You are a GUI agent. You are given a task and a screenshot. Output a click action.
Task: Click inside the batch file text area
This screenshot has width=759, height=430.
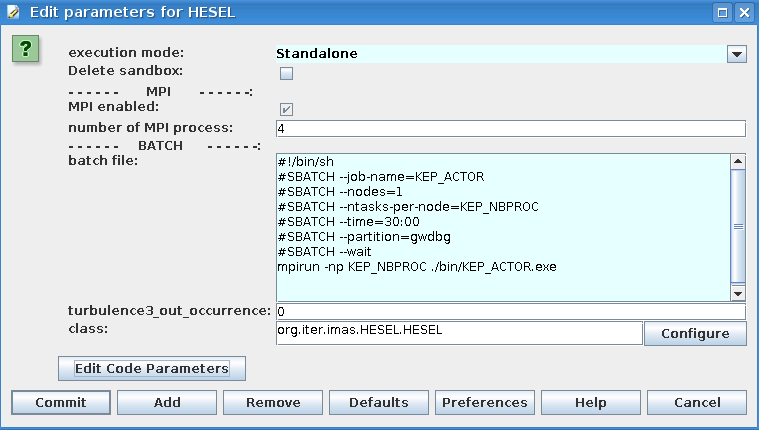[503, 228]
